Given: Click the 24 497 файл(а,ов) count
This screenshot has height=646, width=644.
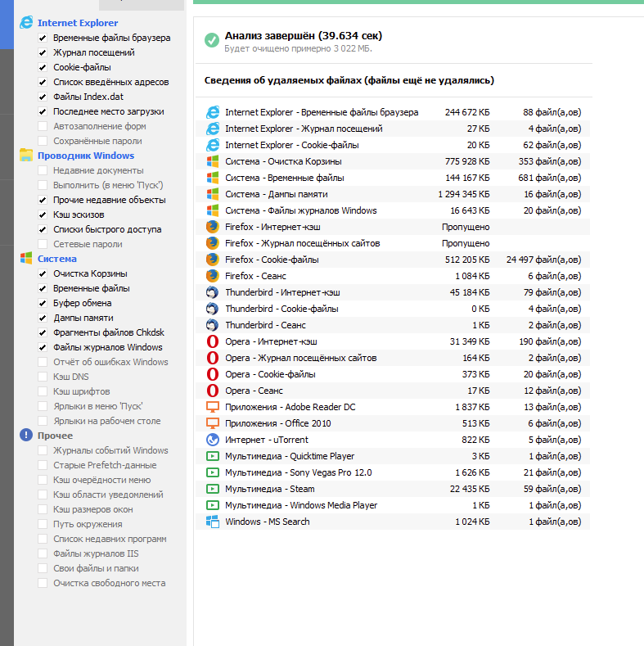Looking at the screenshot, I should click(x=543, y=260).
